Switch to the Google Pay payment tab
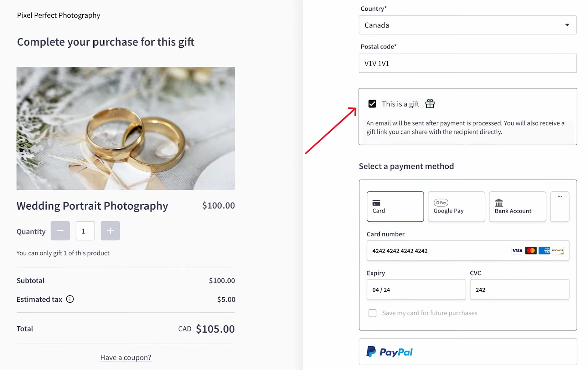The width and height of the screenshot is (588, 370). coord(456,206)
